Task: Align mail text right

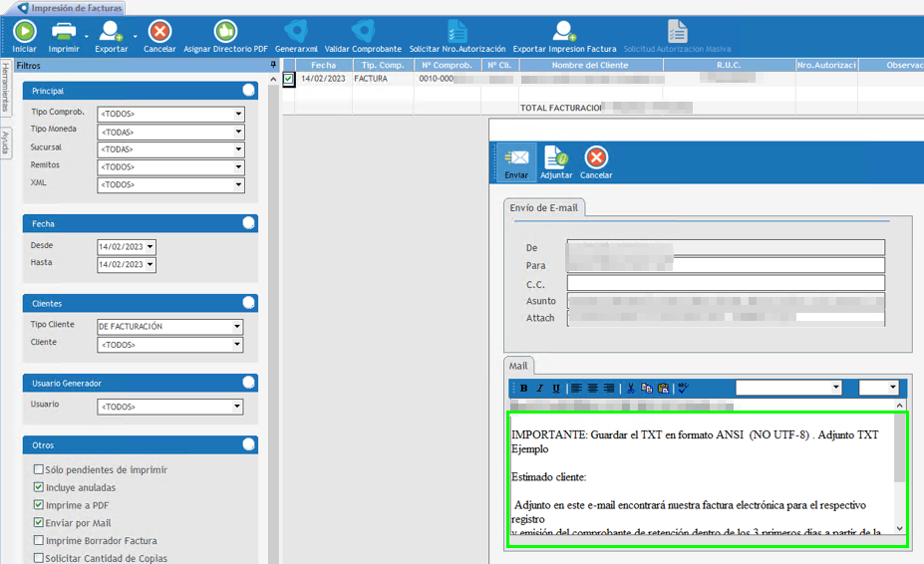Action: pos(609,388)
